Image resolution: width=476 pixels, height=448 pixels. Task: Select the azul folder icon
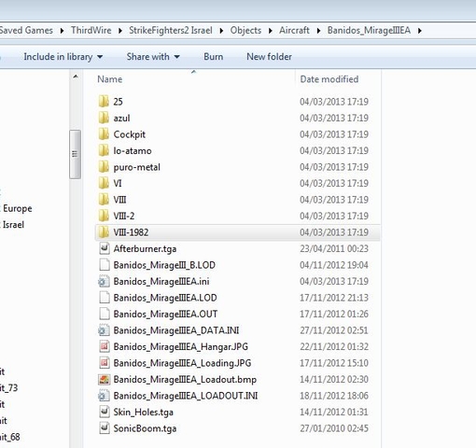pyautogui.click(x=104, y=118)
